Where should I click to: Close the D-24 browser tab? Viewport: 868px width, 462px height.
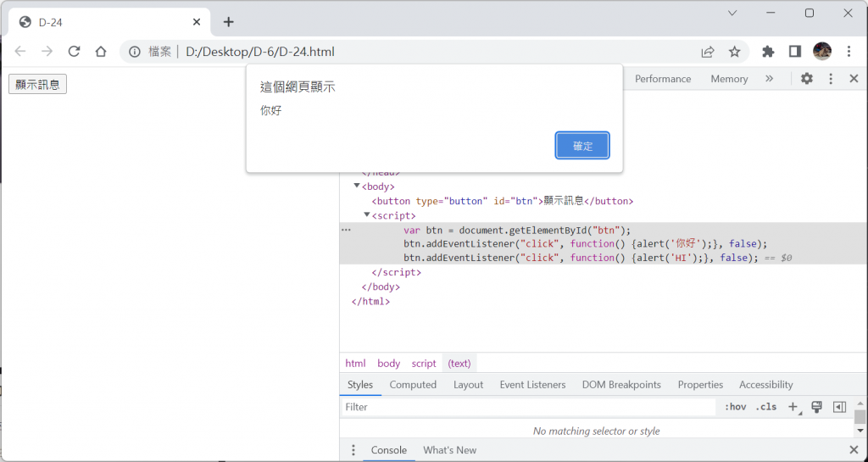197,22
